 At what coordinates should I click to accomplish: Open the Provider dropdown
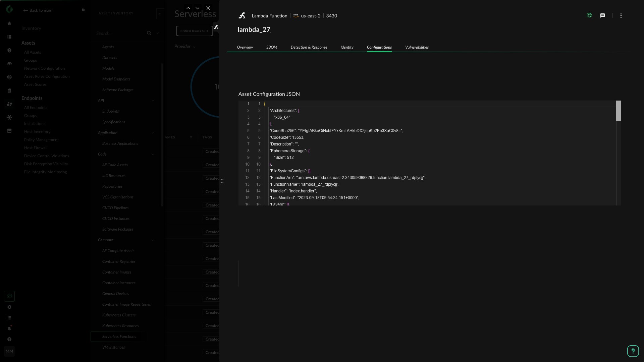coord(185,47)
